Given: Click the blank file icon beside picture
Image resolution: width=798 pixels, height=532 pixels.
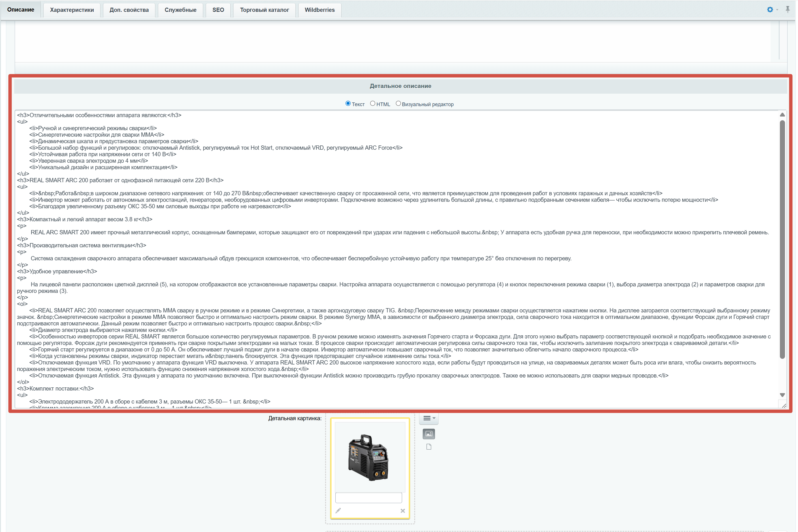Looking at the screenshot, I should coord(429,447).
